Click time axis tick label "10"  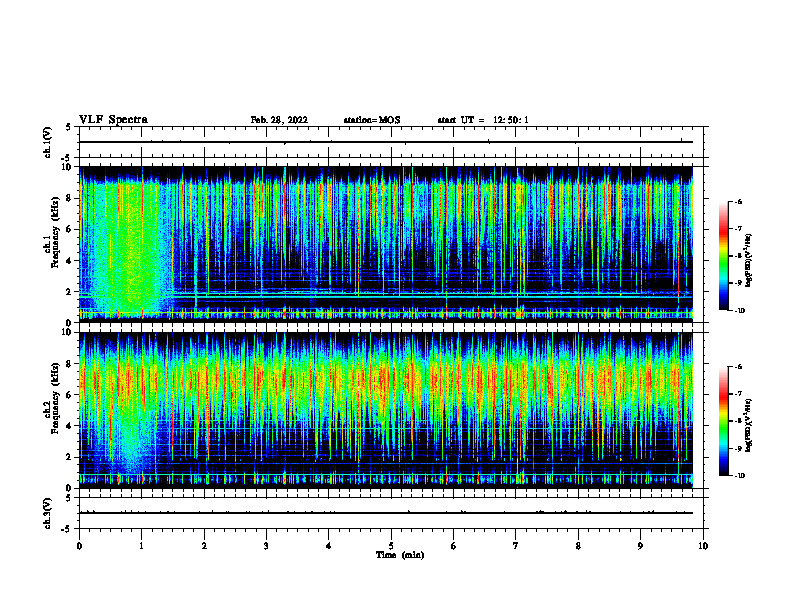(x=703, y=546)
